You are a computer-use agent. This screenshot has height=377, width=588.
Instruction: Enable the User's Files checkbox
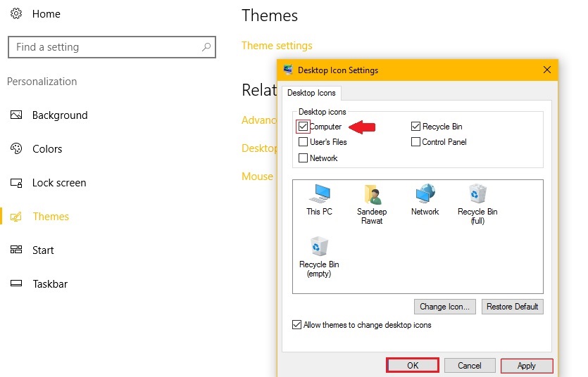point(304,142)
